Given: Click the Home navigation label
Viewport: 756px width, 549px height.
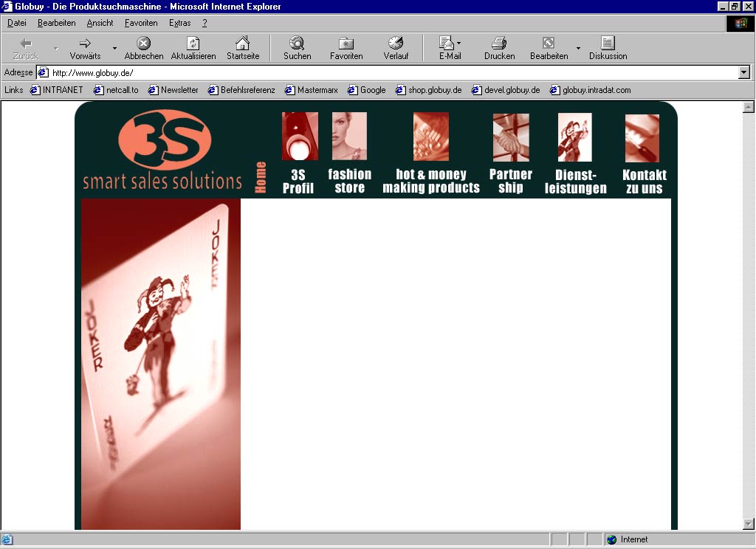Looking at the screenshot, I should (x=261, y=177).
